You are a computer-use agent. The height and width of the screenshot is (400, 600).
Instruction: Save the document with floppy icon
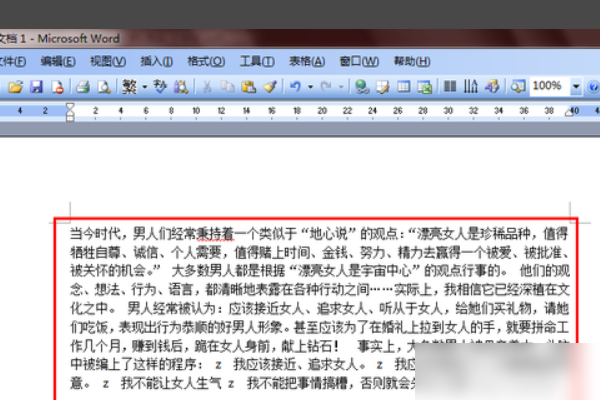(x=36, y=87)
